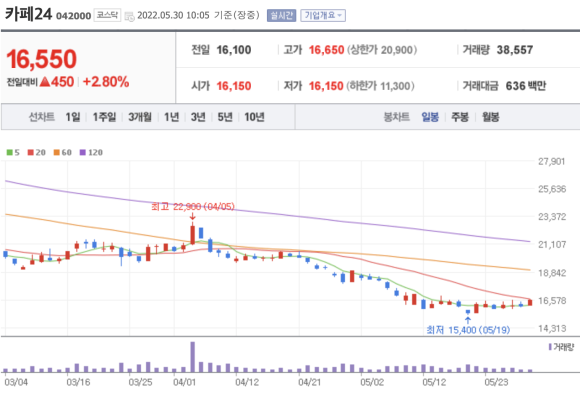Switch to the 1년 line chart

pos(172,117)
